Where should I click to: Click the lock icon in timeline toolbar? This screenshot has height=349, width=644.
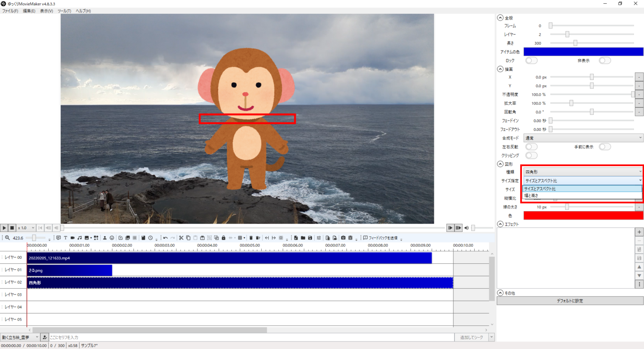[223, 238]
